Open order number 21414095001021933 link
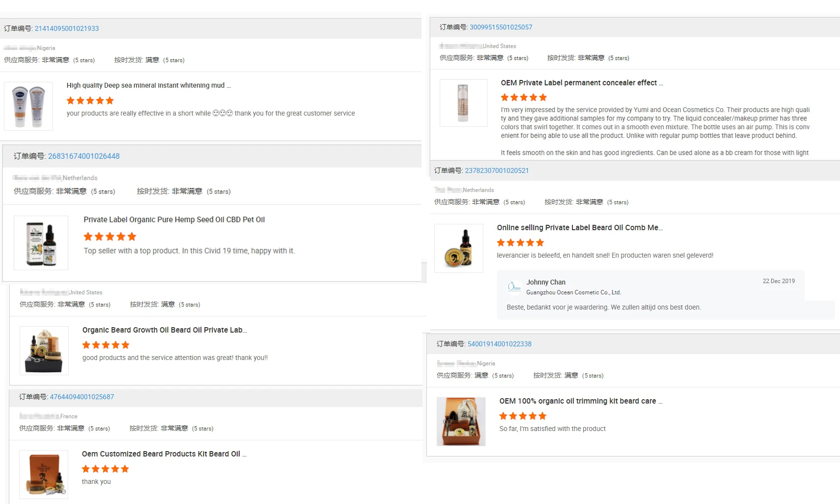 coord(67,28)
